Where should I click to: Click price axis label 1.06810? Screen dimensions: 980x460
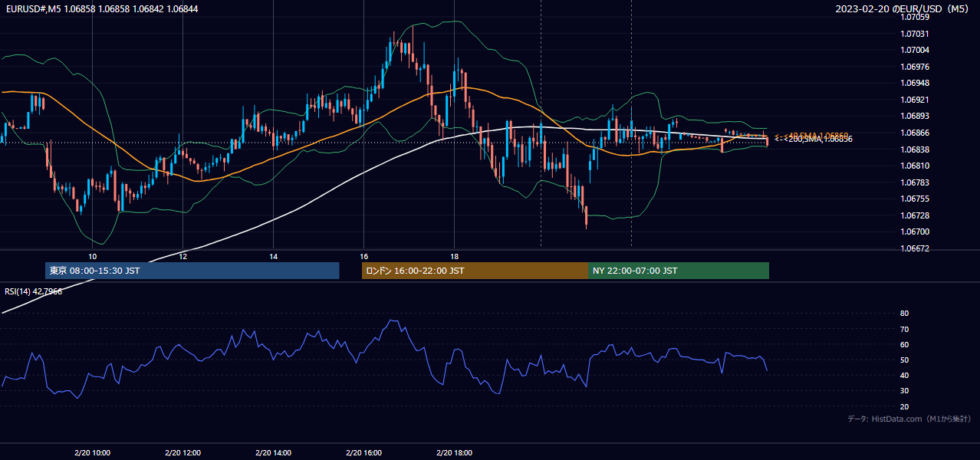click(914, 166)
